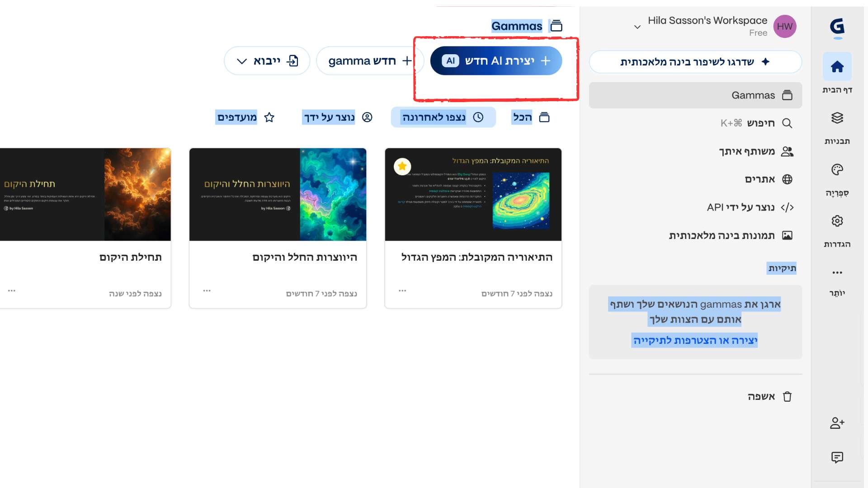Open the feedback chat icon
Viewport: 868px width, 488px height.
(837, 457)
